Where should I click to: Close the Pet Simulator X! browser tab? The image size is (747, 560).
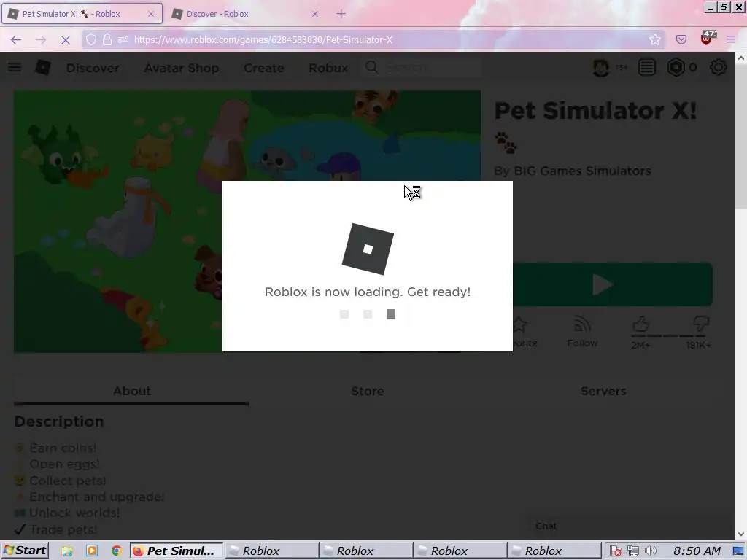click(151, 14)
